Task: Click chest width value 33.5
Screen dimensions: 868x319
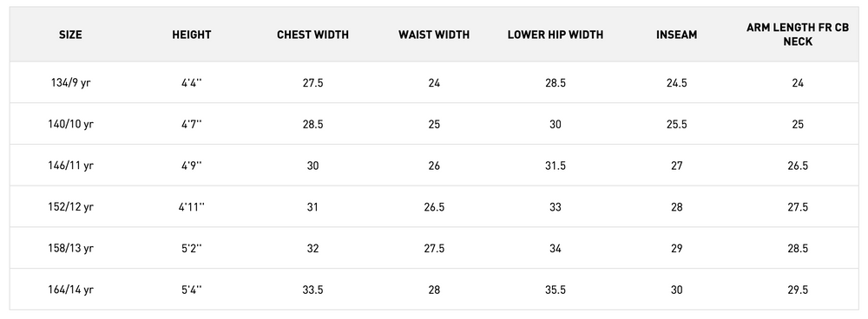Action: (x=312, y=290)
